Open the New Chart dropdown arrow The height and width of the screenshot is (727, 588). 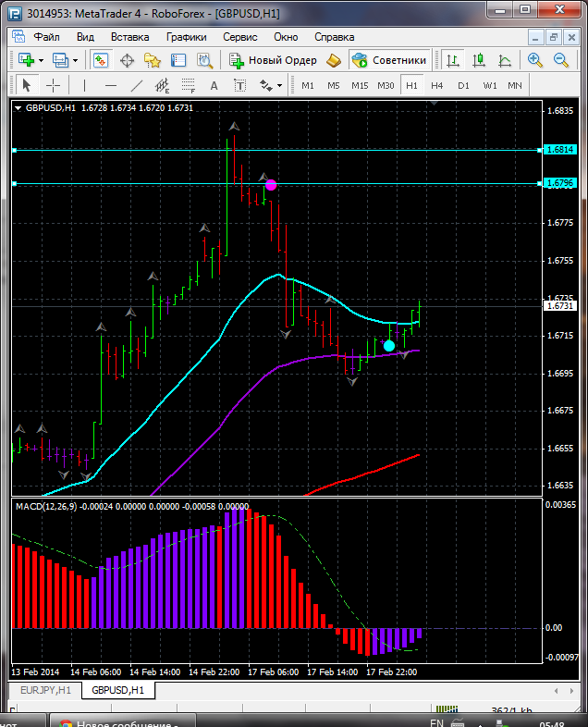tap(41, 60)
